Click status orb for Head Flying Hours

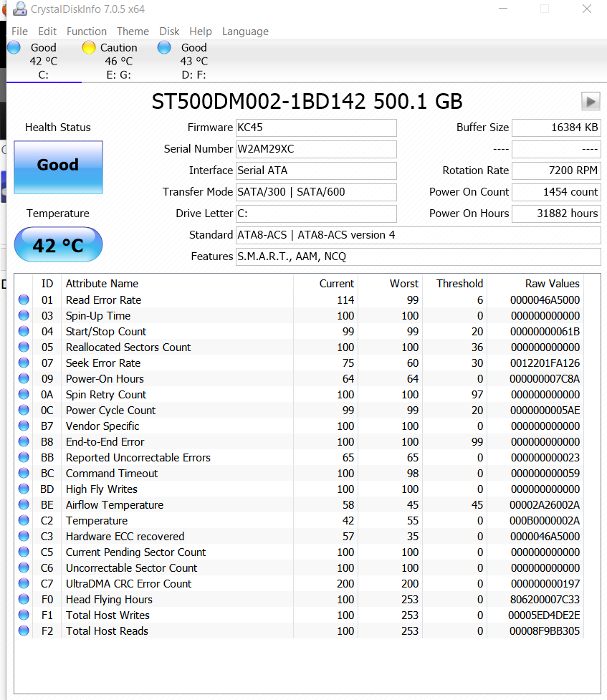[x=24, y=600]
